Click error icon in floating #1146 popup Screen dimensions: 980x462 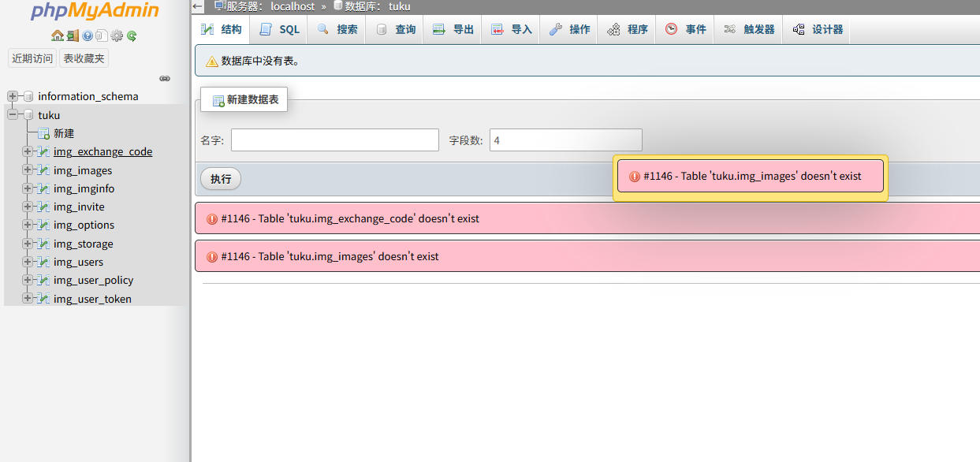634,177
